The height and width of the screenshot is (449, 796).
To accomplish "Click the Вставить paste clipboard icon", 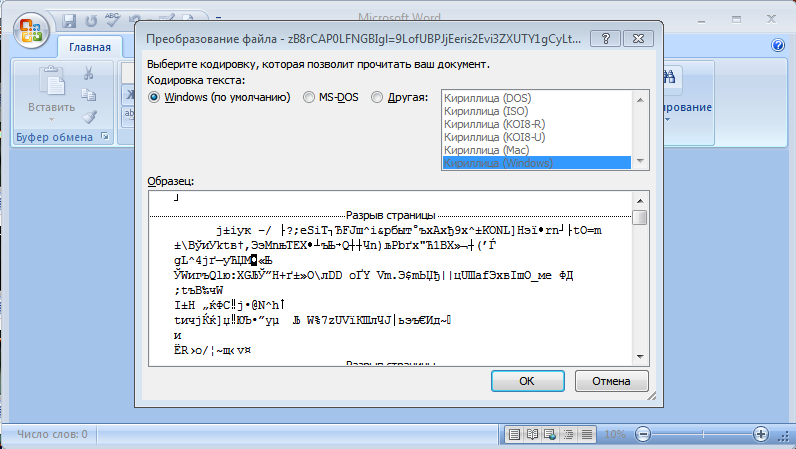I will [x=52, y=81].
